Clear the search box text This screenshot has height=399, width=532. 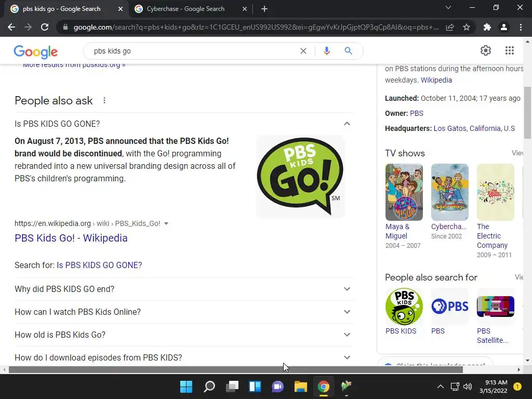(303, 51)
